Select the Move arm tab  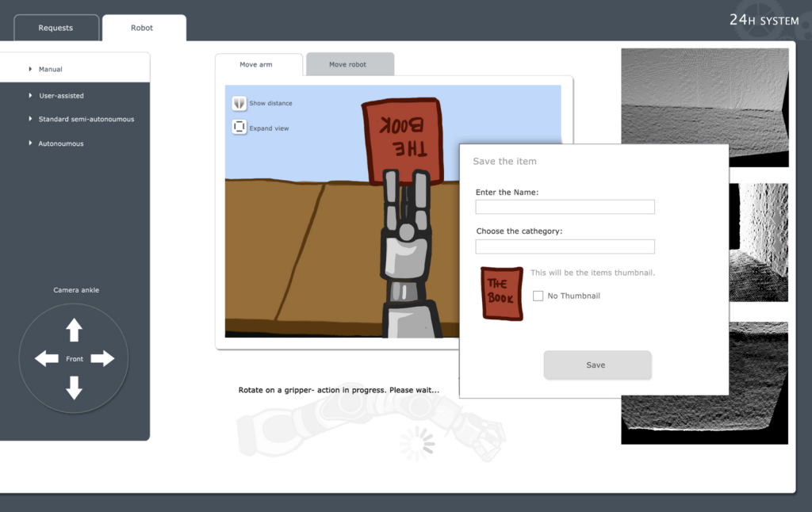tap(256, 64)
